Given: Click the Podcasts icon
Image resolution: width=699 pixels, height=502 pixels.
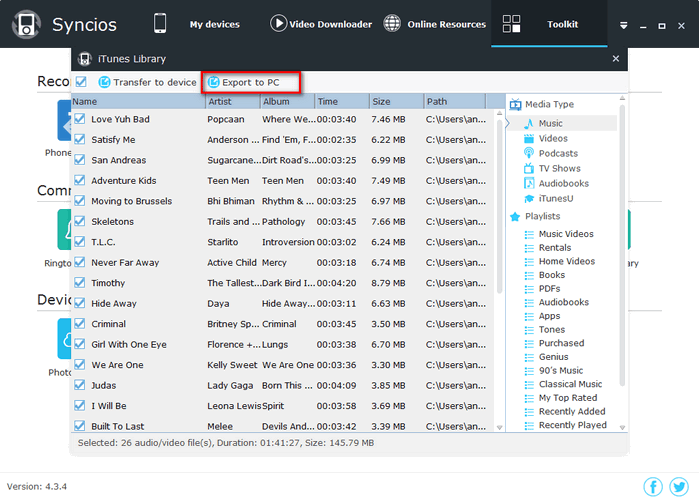Looking at the screenshot, I should click(529, 153).
